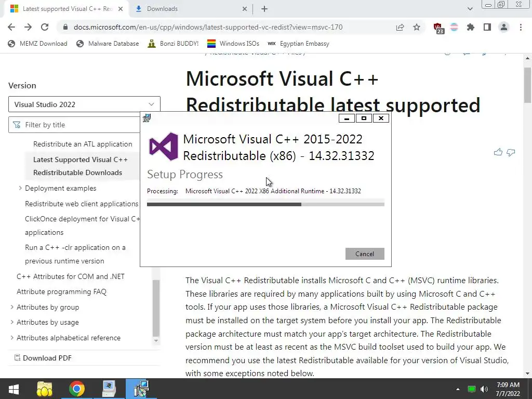Open Run a C++ -clr application article
The width and height of the screenshot is (532, 399).
coord(75,254)
